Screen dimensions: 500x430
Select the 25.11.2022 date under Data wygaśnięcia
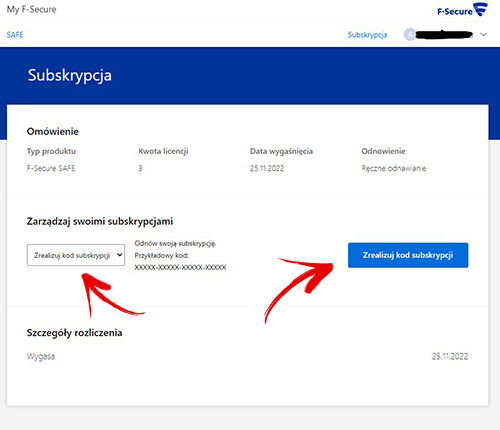tap(267, 168)
